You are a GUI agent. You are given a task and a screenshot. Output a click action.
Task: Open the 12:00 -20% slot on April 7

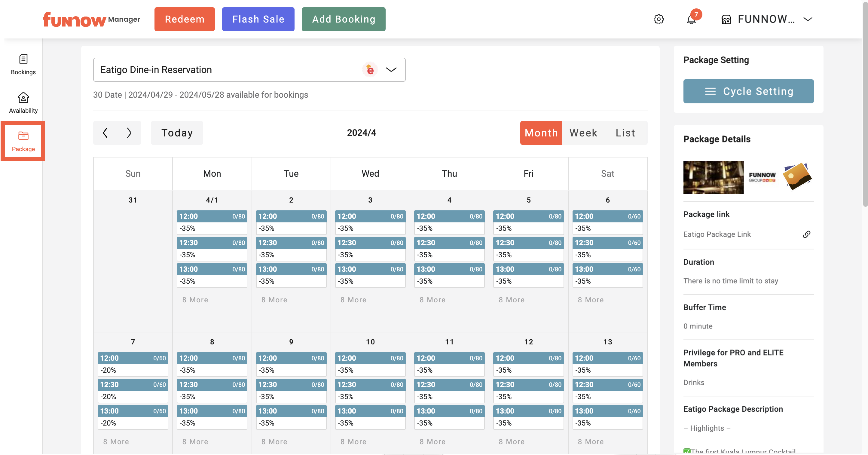pos(133,364)
